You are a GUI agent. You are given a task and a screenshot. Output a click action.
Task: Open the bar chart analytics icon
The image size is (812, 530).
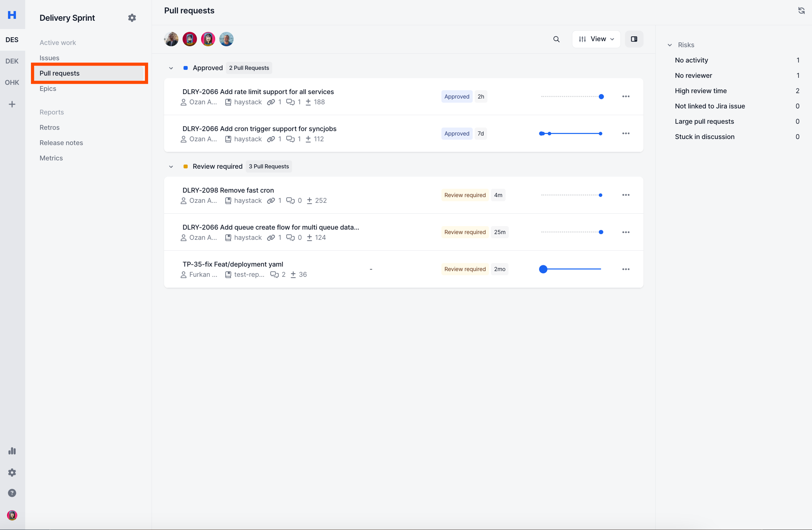click(x=12, y=451)
